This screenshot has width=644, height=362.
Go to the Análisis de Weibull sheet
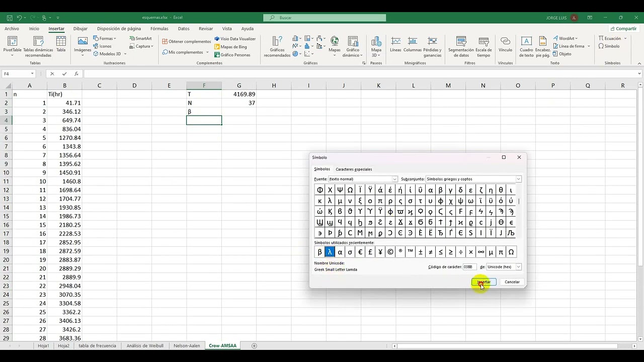pyautogui.click(x=145, y=346)
